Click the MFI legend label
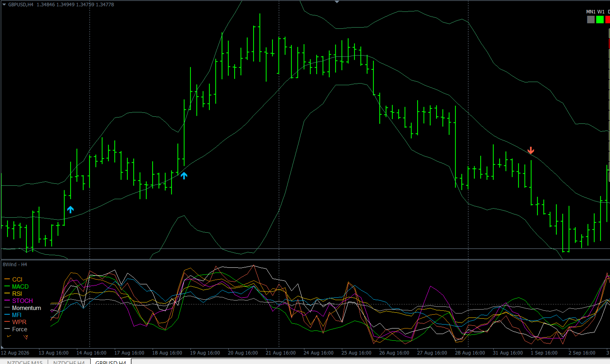The height and width of the screenshot is (364, 610). pos(17,315)
